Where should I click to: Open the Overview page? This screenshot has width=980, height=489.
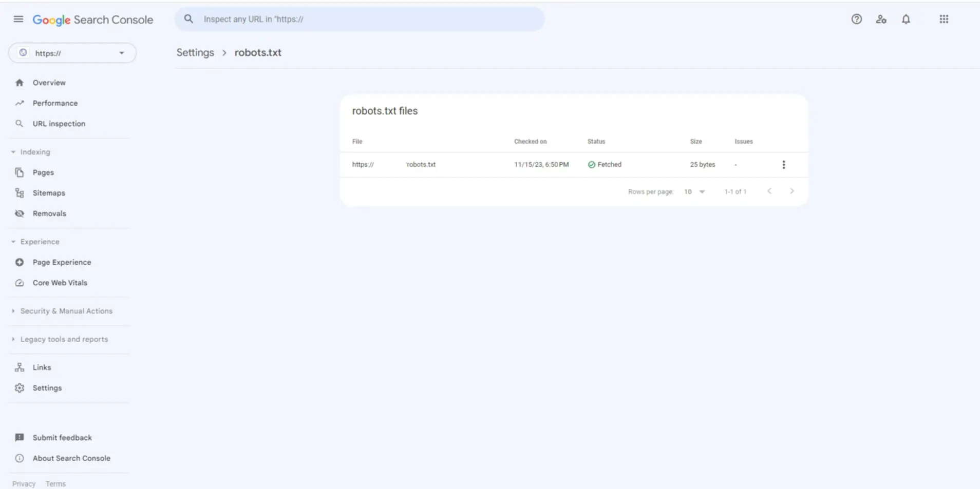pos(49,83)
